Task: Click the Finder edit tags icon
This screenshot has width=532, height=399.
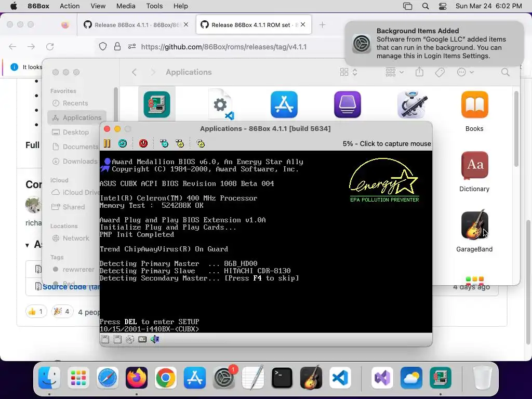Action: (x=440, y=72)
